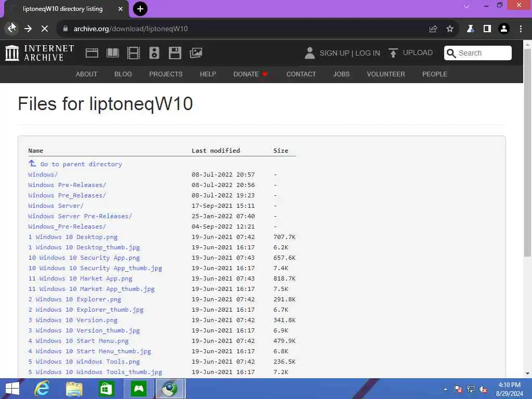The image size is (532, 399).
Task: Open Windows Server Pre-Releases/ folder link
Action: 80,216
